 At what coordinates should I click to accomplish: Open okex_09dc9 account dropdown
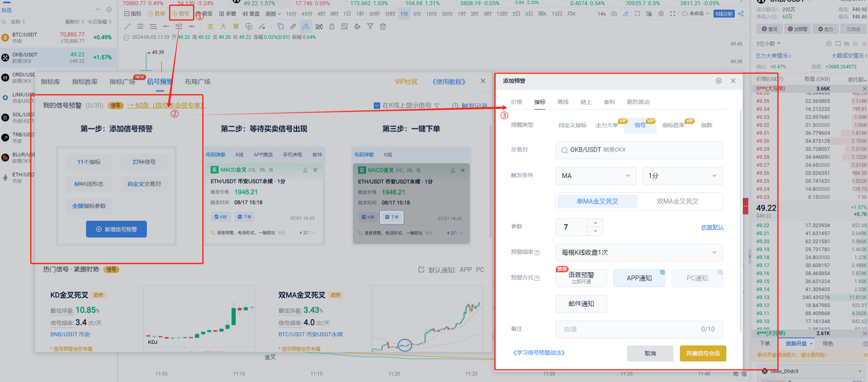point(812,371)
